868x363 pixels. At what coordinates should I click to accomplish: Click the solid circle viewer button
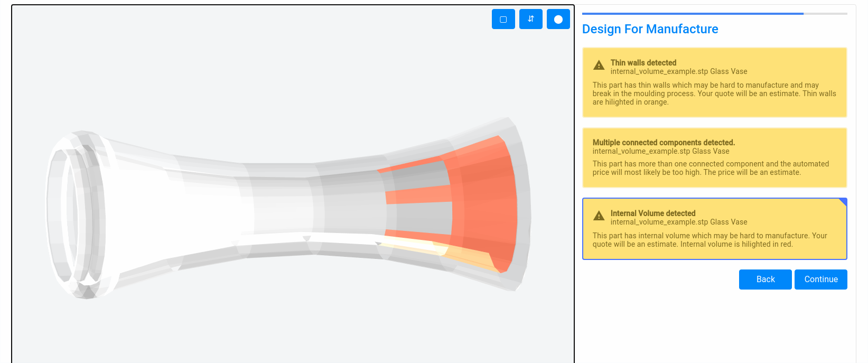pyautogui.click(x=558, y=19)
